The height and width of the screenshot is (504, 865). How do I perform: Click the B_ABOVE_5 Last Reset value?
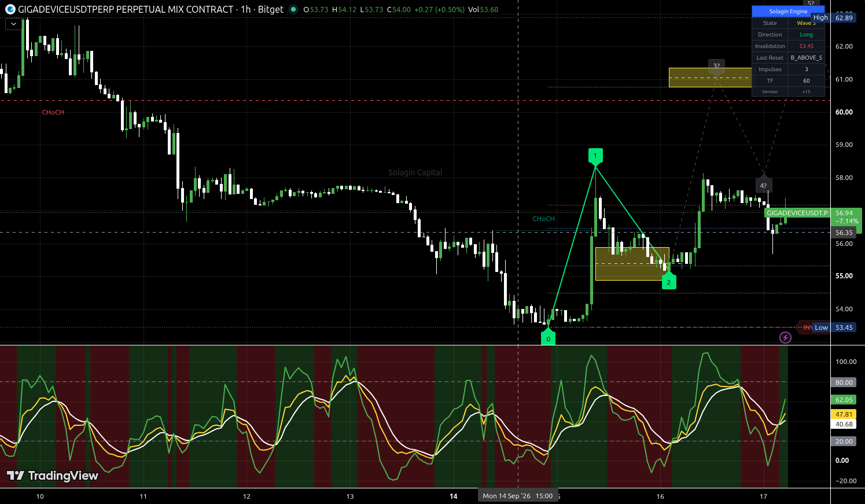point(806,58)
